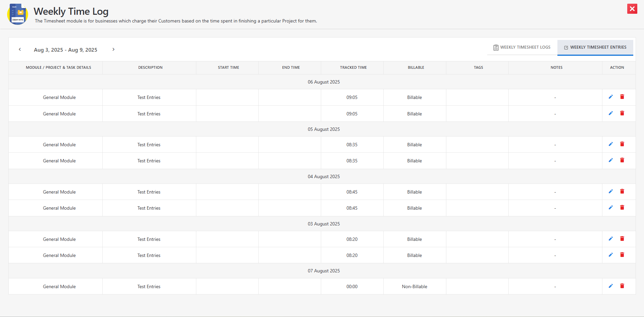Click the Aug 3 - Aug 9 date range
This screenshot has height=317, width=644.
coord(65,50)
